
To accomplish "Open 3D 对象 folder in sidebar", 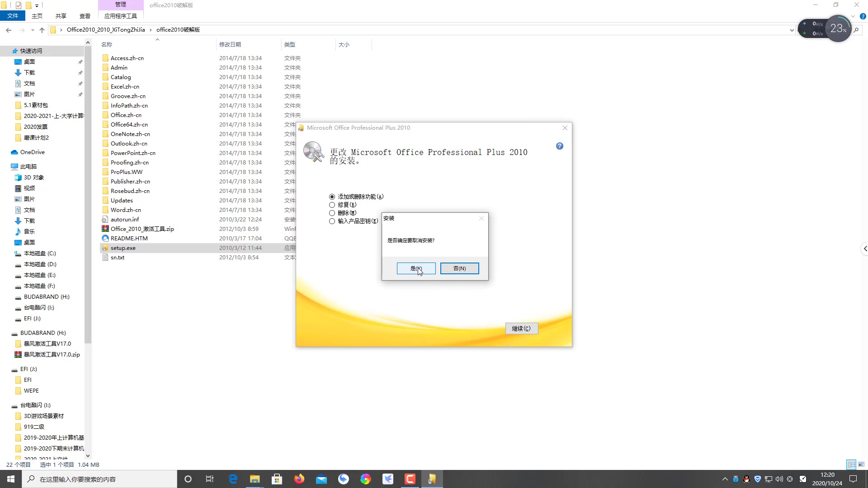I will [x=34, y=177].
